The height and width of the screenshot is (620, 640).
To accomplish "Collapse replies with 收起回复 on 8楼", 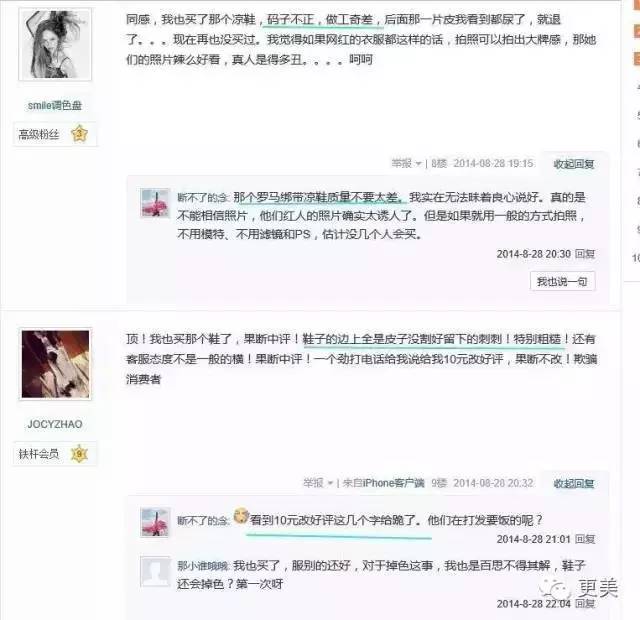I will tap(573, 164).
